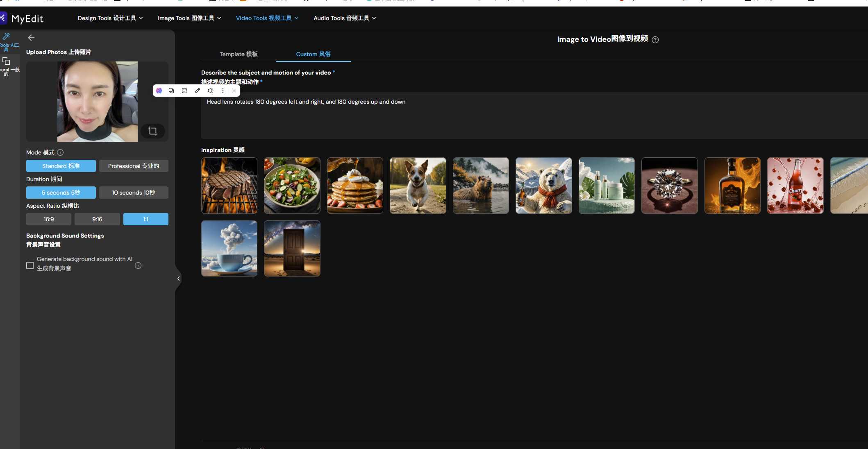The image size is (868, 449).
Task: Switch to the Template tab
Action: coord(239,54)
